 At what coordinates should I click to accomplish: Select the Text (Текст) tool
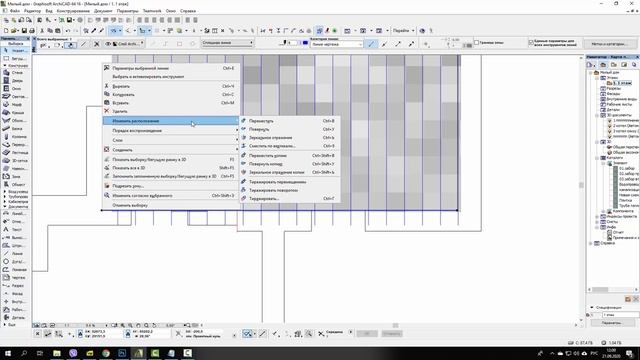pyautogui.click(x=15, y=229)
